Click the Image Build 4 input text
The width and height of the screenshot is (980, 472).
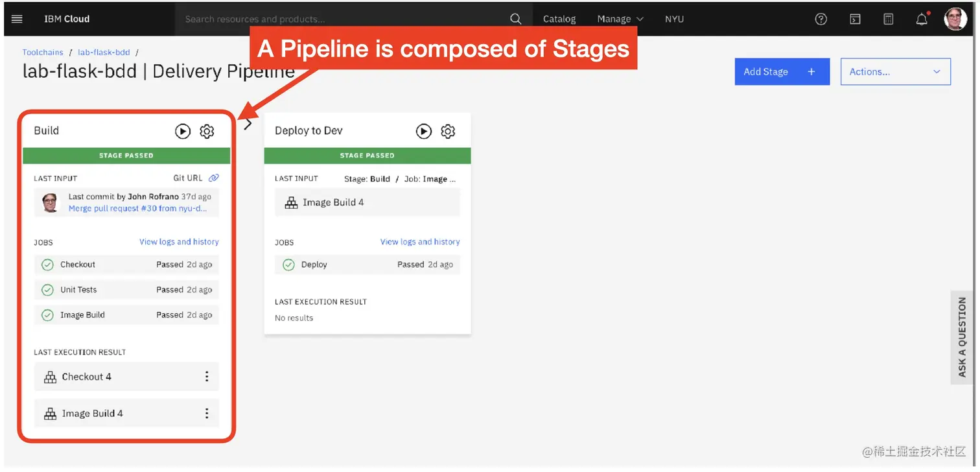click(x=333, y=202)
